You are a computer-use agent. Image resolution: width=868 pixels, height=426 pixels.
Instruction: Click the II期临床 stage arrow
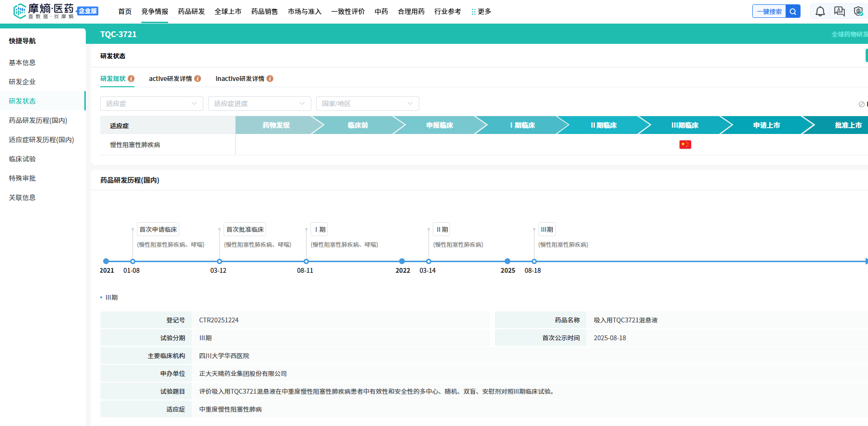604,125
